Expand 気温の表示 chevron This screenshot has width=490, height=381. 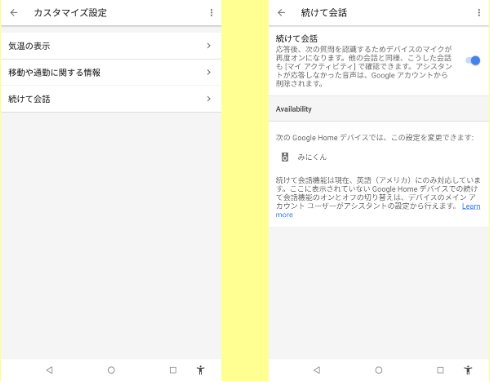(209, 46)
